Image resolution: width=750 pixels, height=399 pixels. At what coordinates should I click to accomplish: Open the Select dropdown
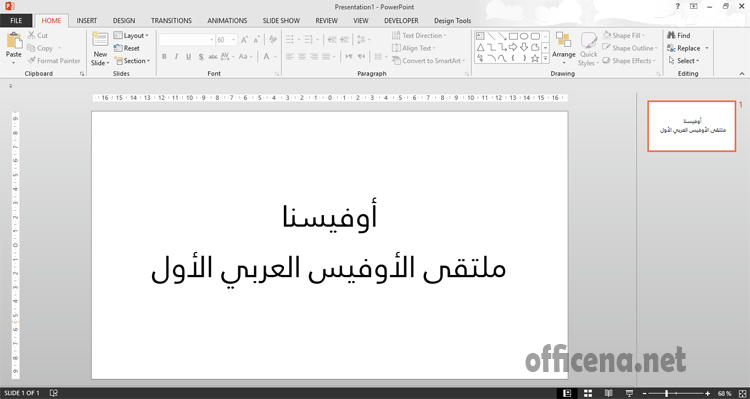(x=684, y=61)
